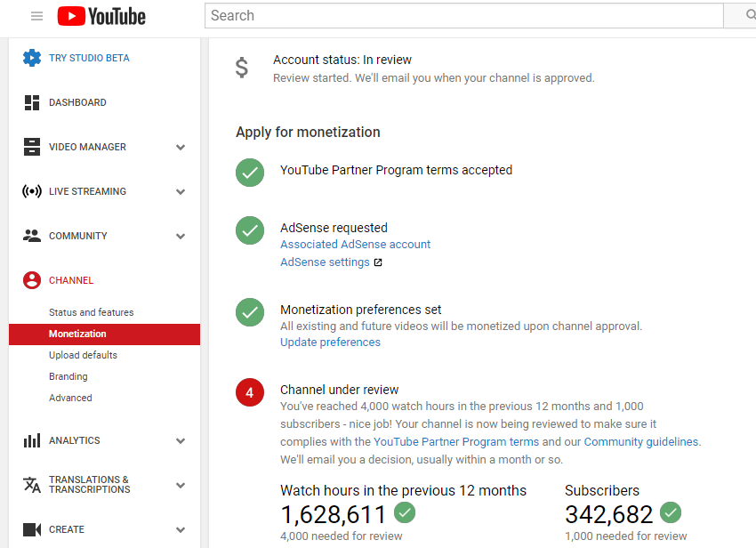The width and height of the screenshot is (756, 548).
Task: Expand the Create section
Action: coord(181,529)
